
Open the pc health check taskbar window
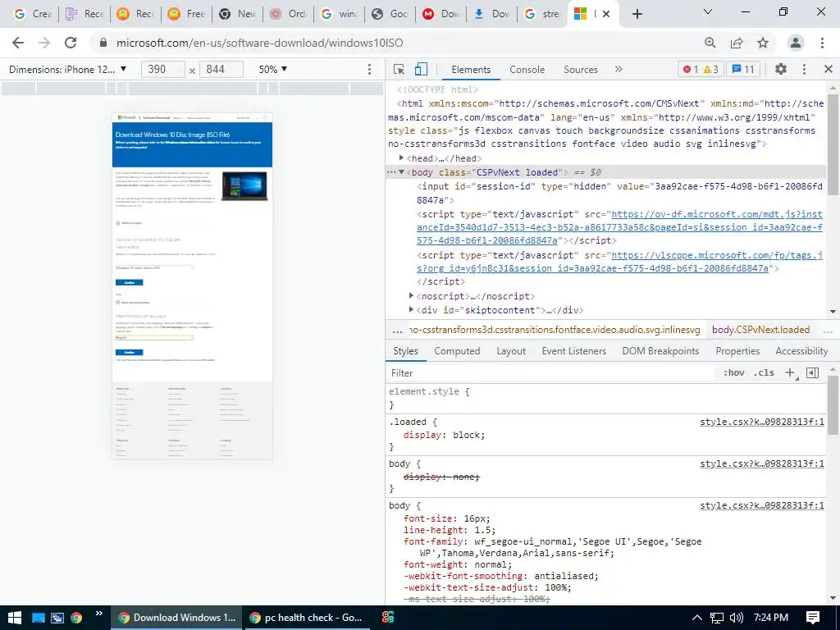[x=307, y=618]
